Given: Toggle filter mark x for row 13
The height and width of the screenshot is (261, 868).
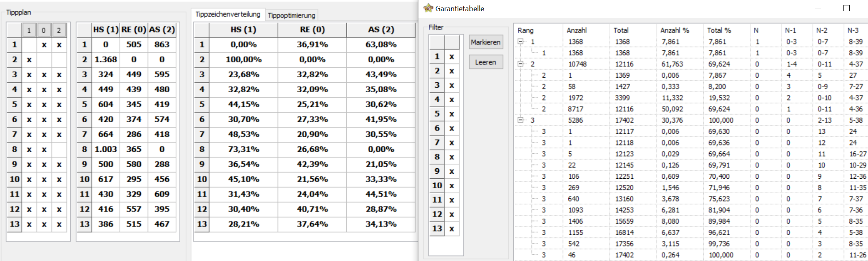Looking at the screenshot, I should click(x=452, y=229).
